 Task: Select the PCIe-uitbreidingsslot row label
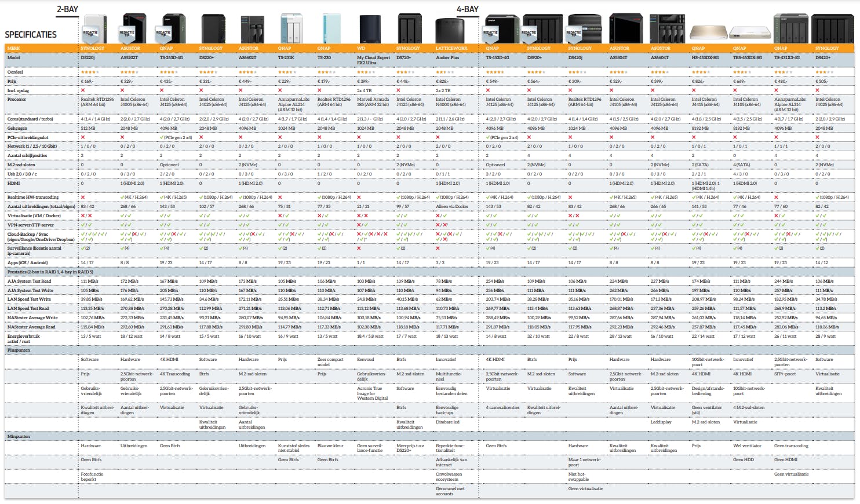[x=28, y=137]
